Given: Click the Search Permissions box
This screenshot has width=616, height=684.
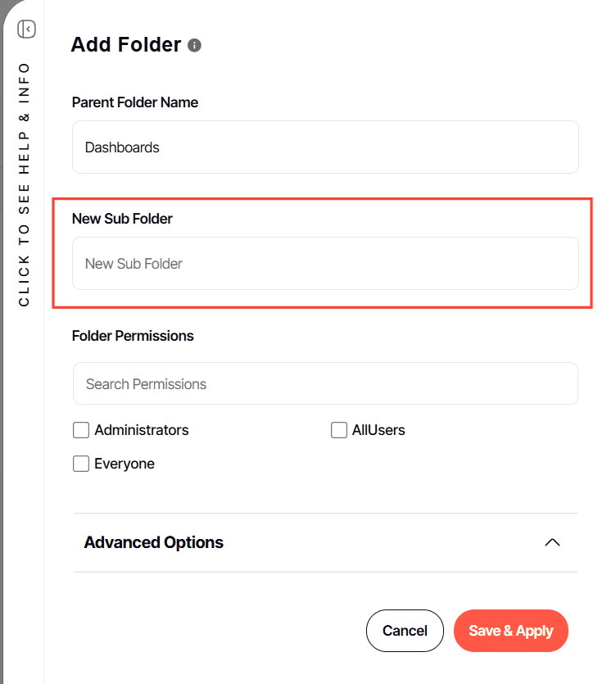Looking at the screenshot, I should (325, 383).
